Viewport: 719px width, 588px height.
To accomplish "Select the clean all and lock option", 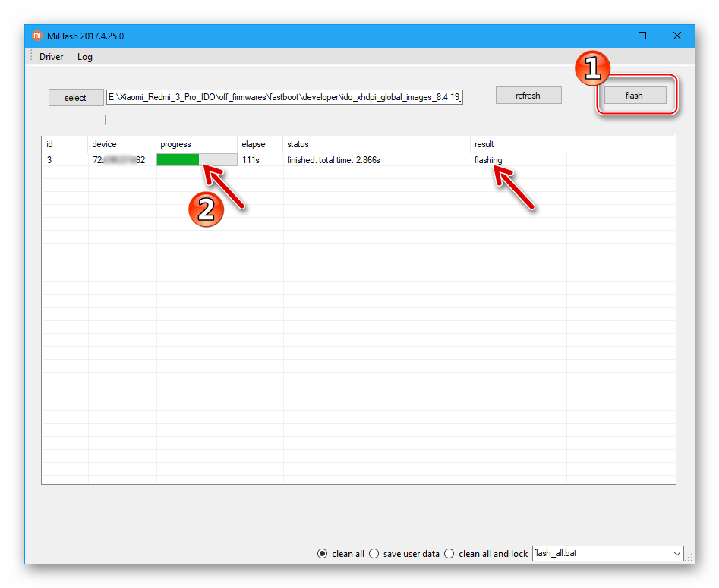I will (x=486, y=554).
